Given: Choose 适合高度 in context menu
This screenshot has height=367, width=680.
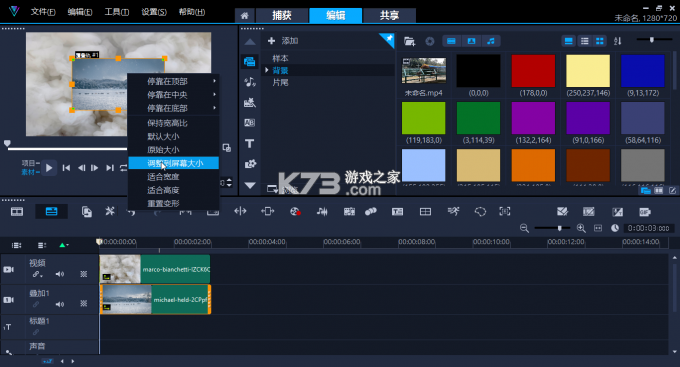Looking at the screenshot, I should coord(173,190).
